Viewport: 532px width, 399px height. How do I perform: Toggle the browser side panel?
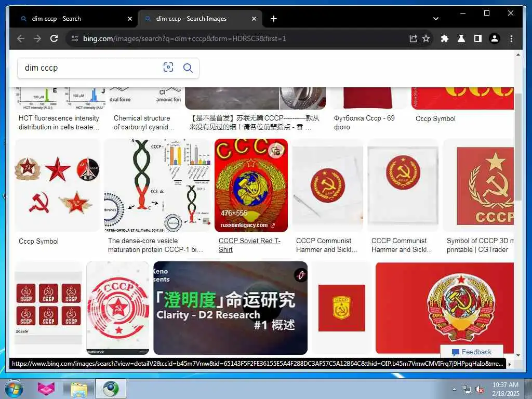pyautogui.click(x=478, y=38)
